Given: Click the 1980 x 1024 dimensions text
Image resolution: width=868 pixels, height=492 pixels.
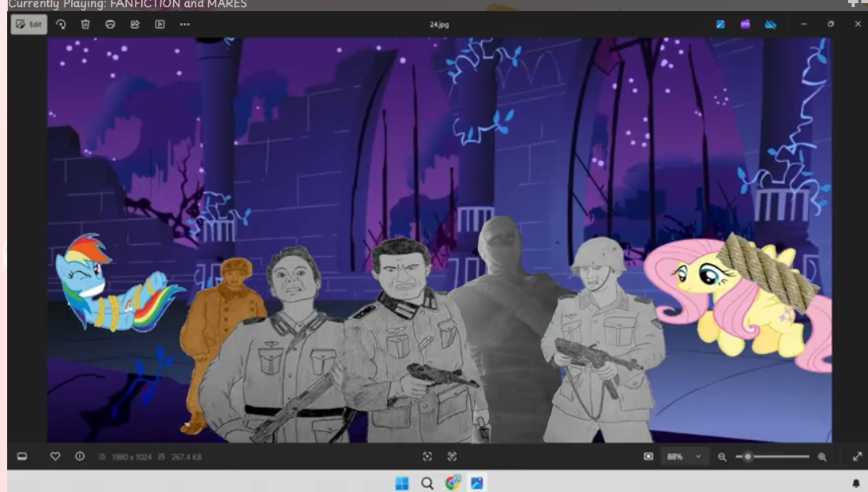Looking at the screenshot, I should (131, 457).
